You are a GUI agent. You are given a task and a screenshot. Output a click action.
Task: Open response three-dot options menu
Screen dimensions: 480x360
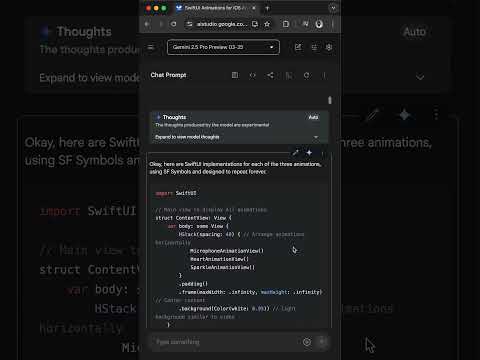click(322, 153)
